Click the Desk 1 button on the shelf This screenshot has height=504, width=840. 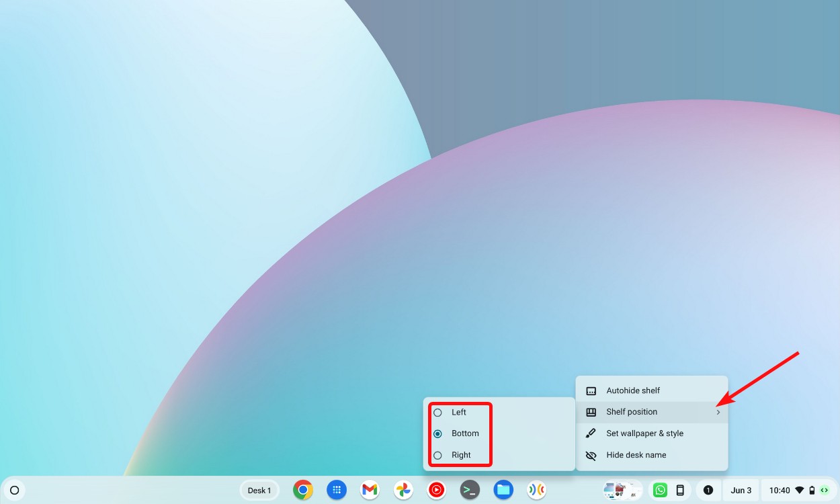(x=259, y=490)
